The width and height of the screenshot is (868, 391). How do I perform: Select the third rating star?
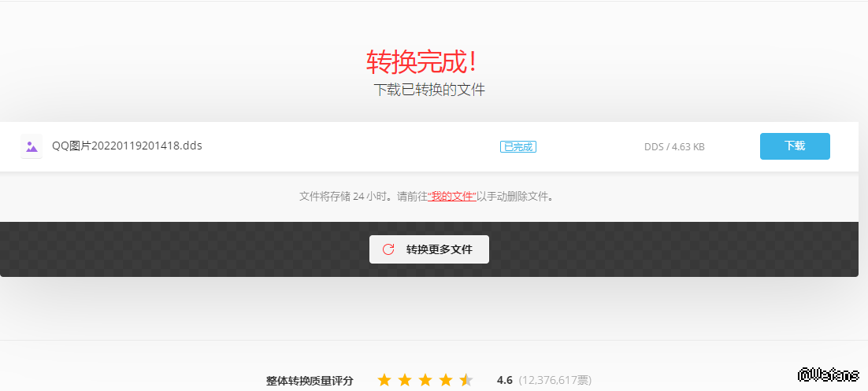coord(425,380)
